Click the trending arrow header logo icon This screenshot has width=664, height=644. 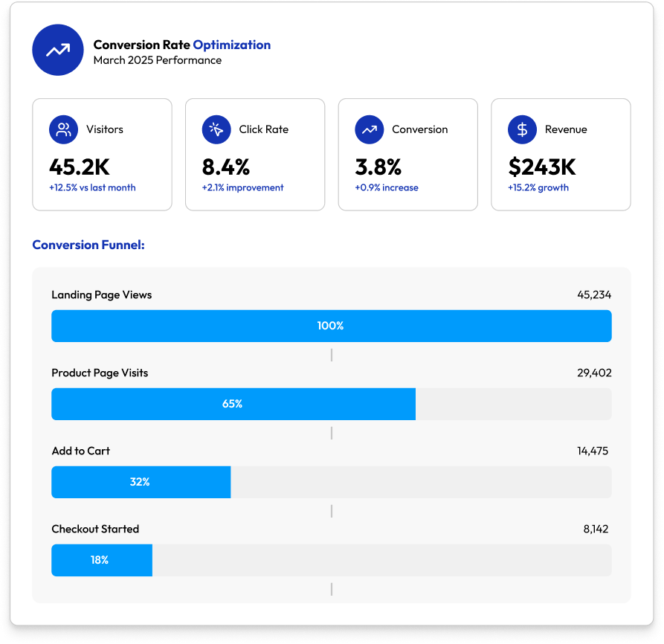click(57, 50)
